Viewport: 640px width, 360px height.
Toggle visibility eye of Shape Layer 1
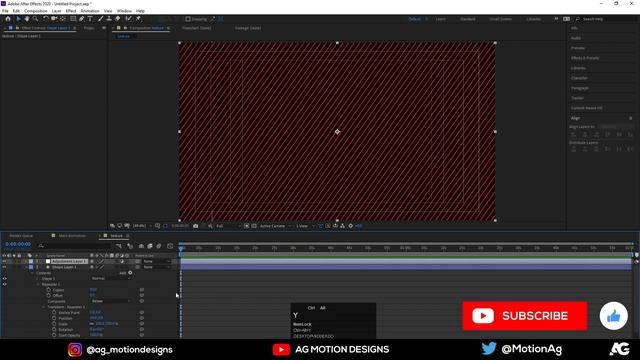coord(4,267)
